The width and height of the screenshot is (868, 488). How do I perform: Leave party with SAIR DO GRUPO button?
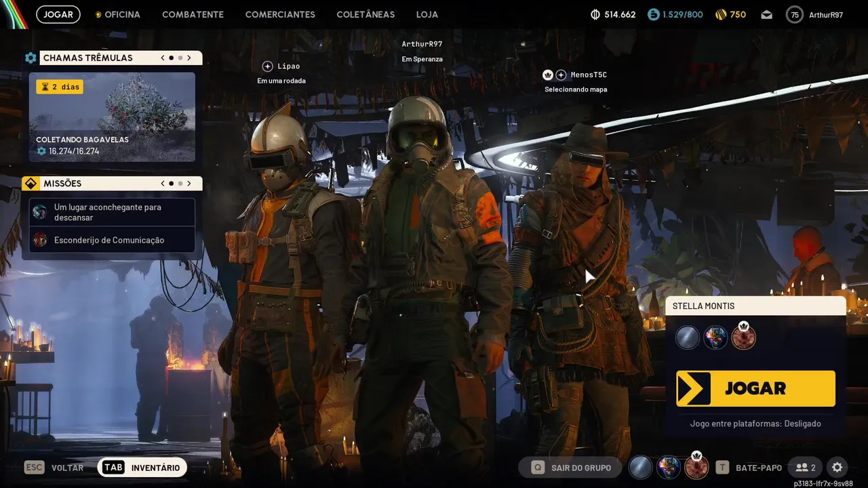pos(571,468)
